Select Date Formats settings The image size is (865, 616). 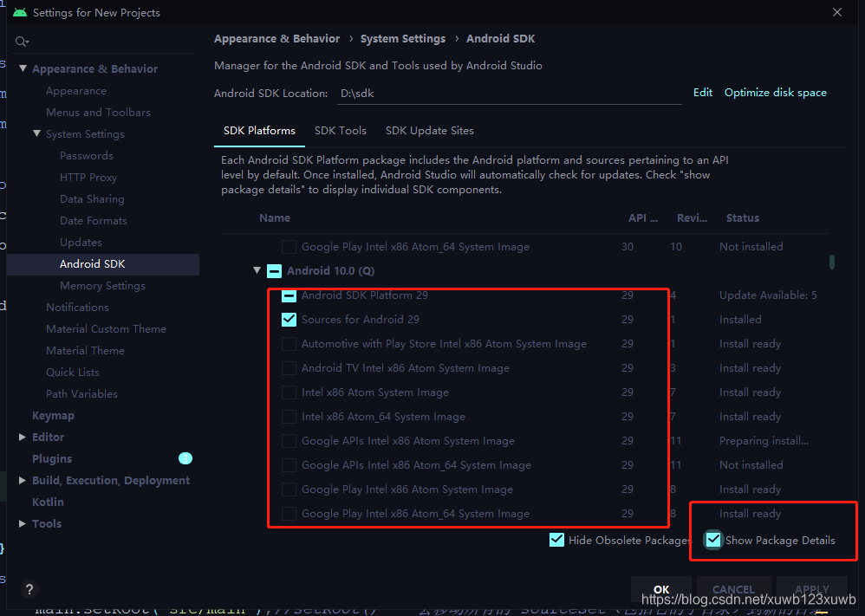click(x=94, y=221)
